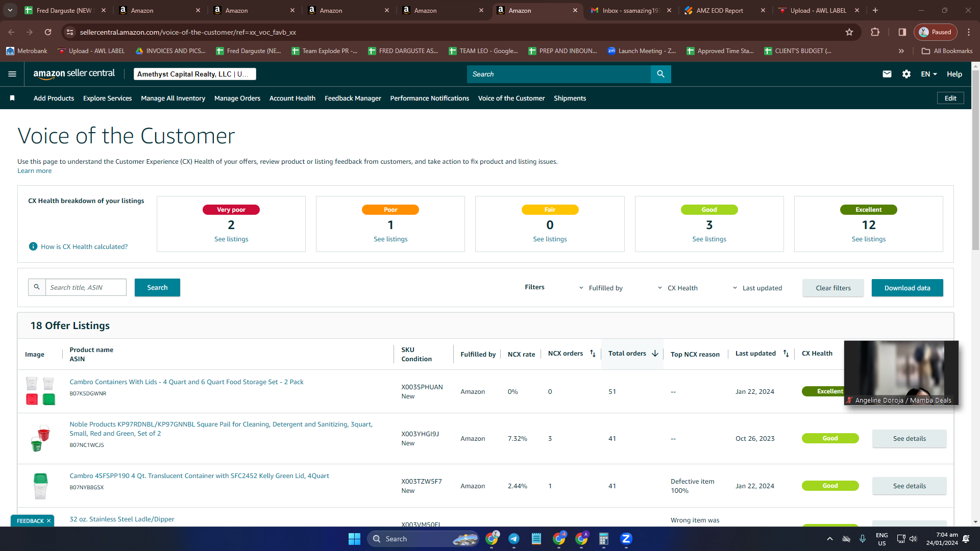Open Chrome side panel icon
This screenshot has width=980, height=551.
click(902, 32)
